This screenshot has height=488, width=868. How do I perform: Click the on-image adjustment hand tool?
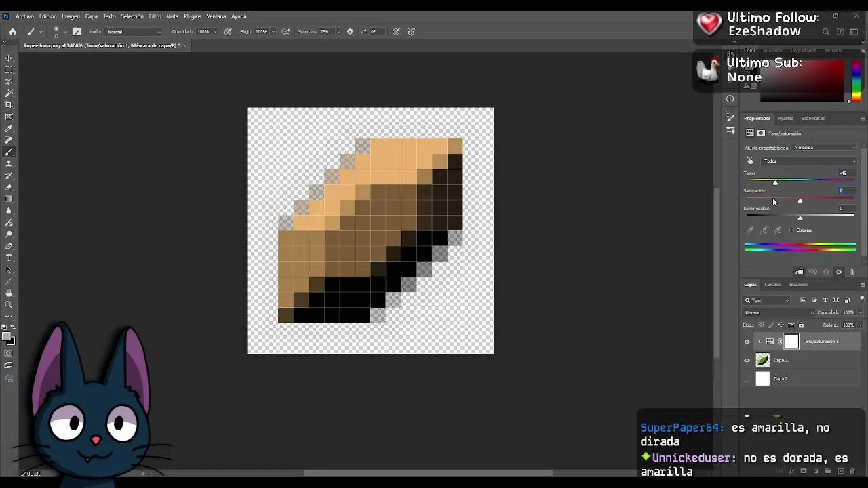point(750,161)
